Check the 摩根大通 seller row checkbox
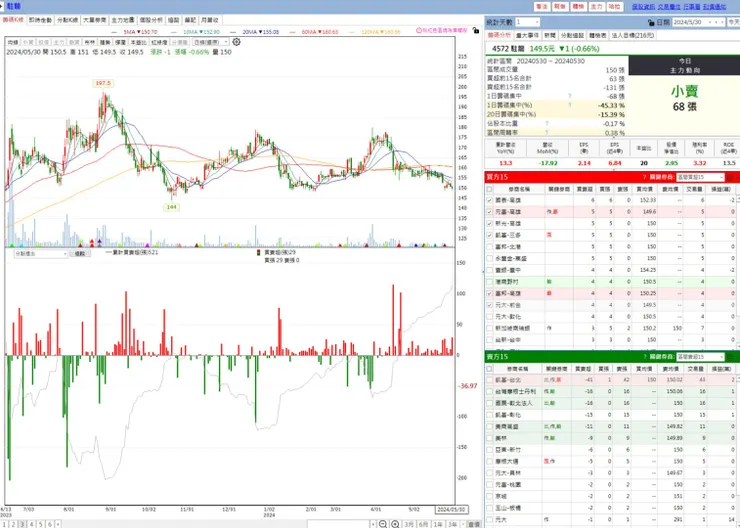Viewport: 740px width, 528px height. point(489,461)
